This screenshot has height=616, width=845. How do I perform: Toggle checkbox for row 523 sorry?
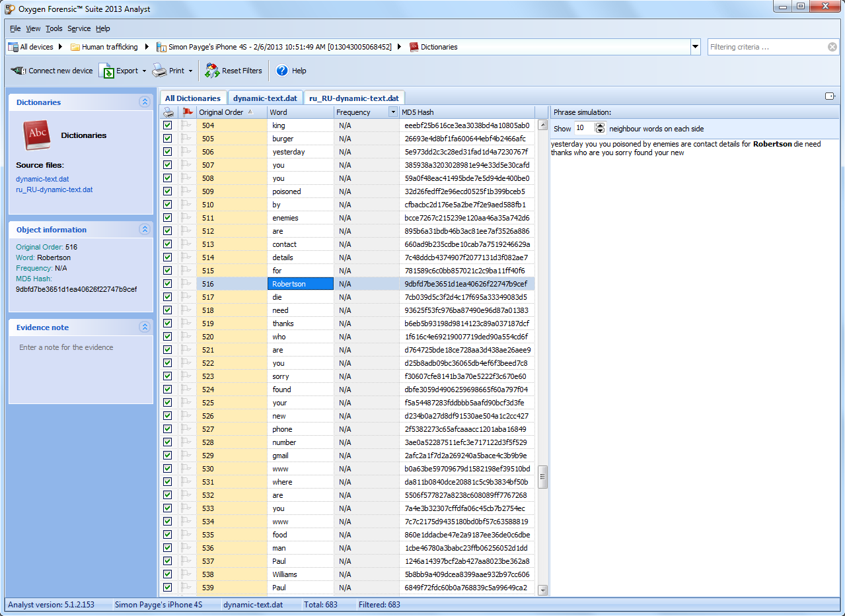coord(168,376)
